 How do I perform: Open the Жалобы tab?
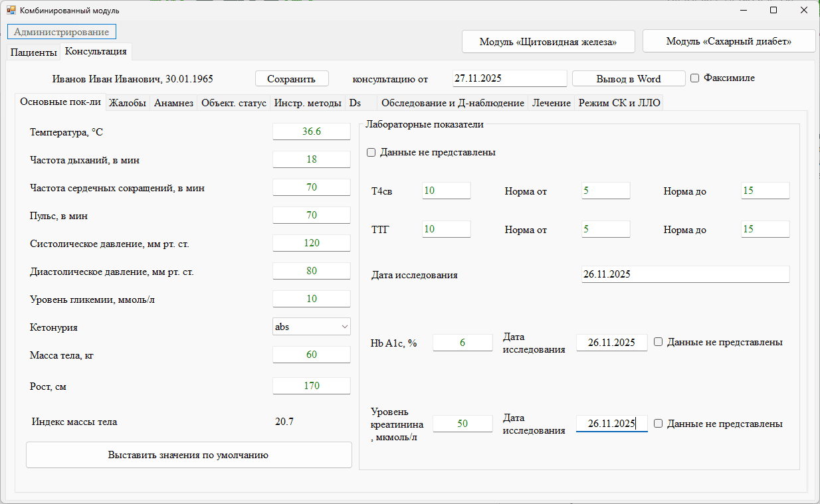click(x=128, y=103)
